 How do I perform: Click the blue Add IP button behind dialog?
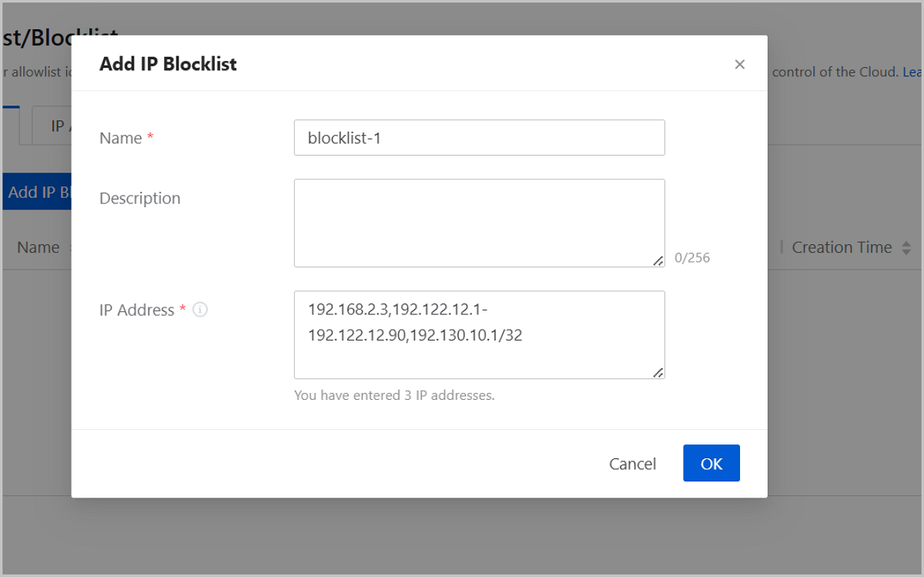[38, 193]
